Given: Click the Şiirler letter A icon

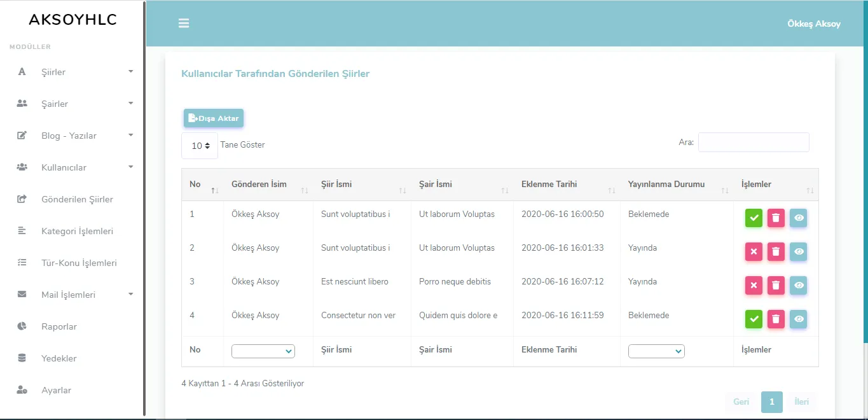Looking at the screenshot, I should (x=22, y=72).
